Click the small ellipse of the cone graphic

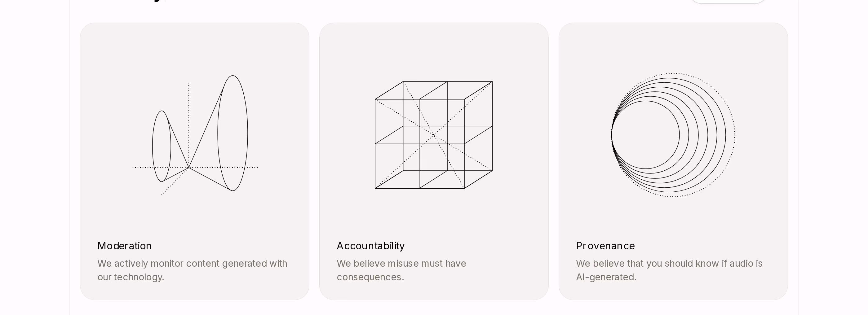tap(162, 146)
